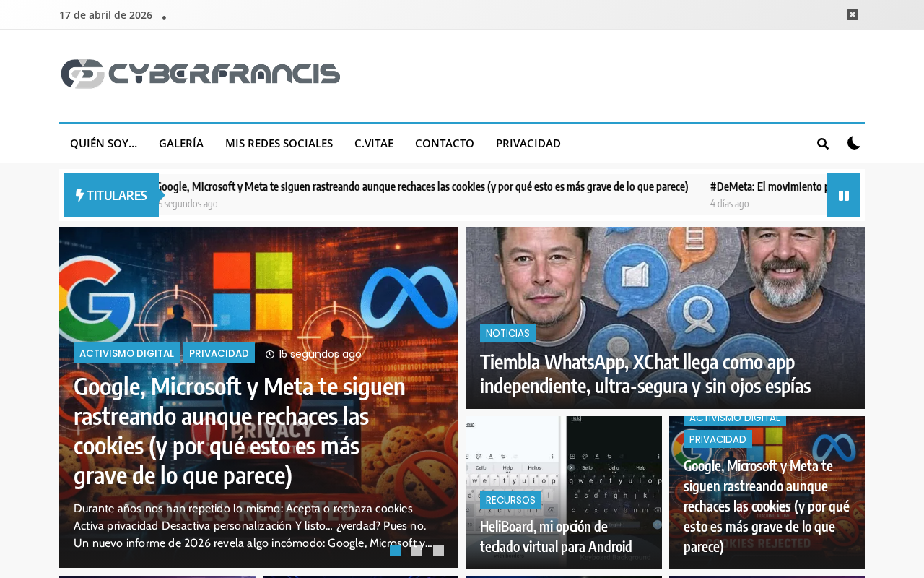Open the search magnifier icon
Viewport: 924px width, 578px height.
pyautogui.click(x=823, y=144)
